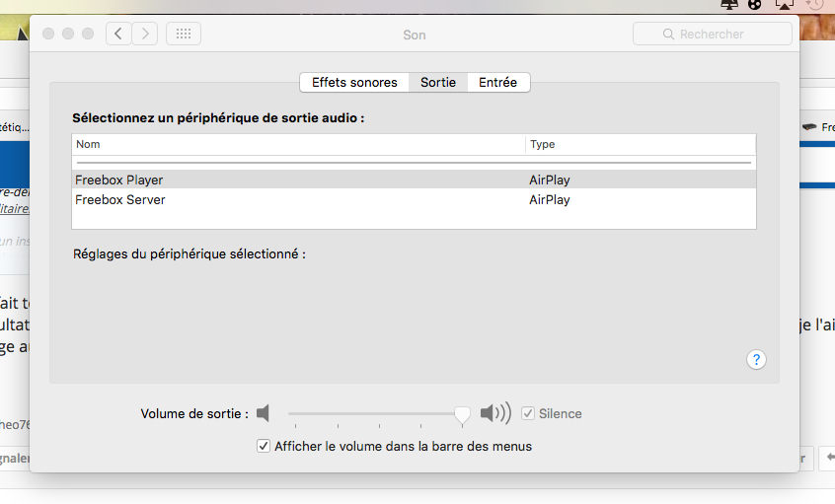Click the loud volume speaker icon
835x504 pixels.
495,413
